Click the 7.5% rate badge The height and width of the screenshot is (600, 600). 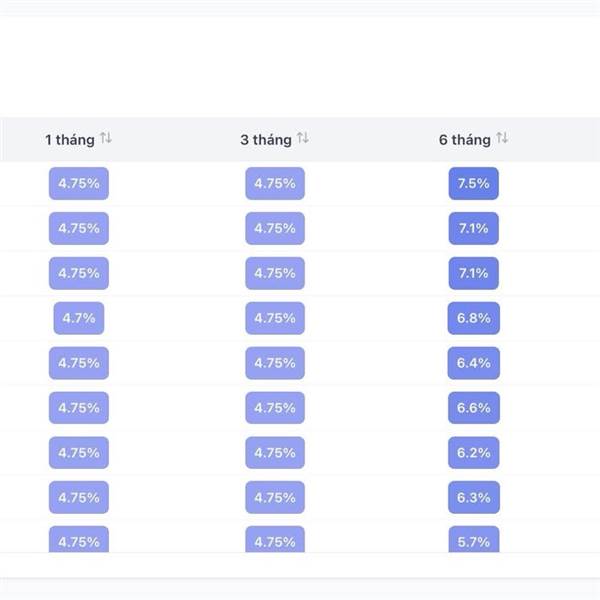474,184
